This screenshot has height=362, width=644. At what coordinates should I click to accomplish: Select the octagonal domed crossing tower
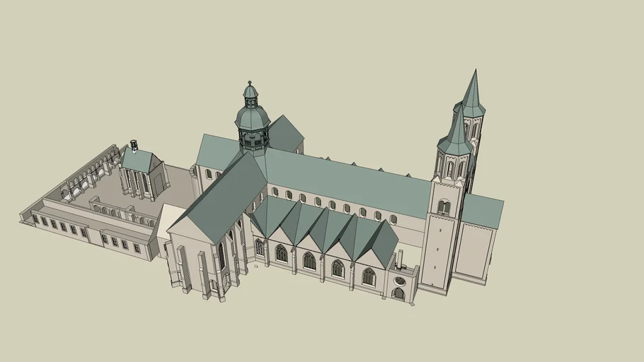pos(253,127)
